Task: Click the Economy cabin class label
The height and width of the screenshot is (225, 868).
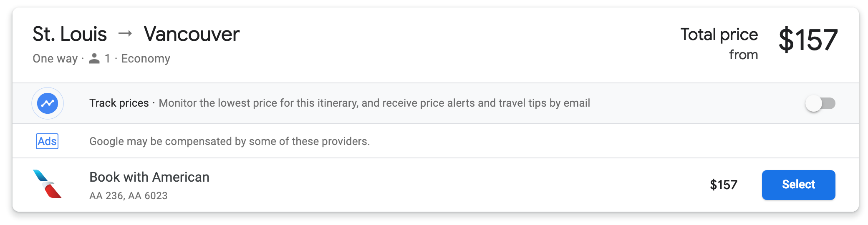Action: pyautogui.click(x=146, y=59)
